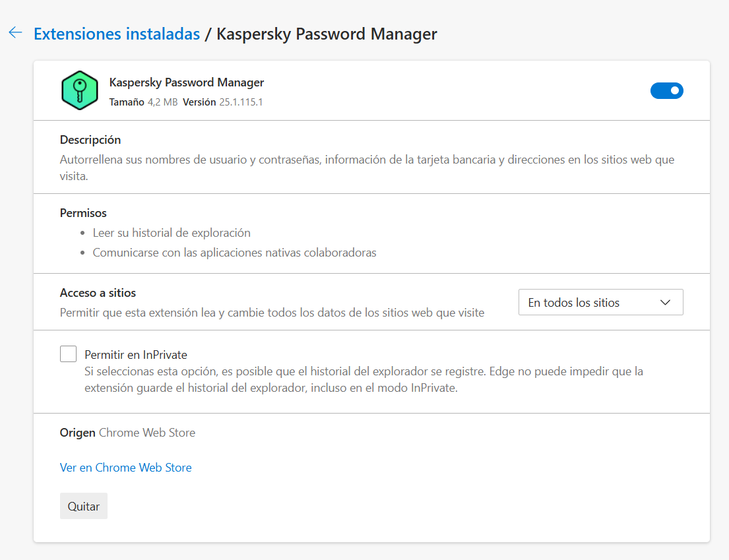Click the 'Leer su historial de exploración' permission
729x560 pixels.
click(172, 233)
